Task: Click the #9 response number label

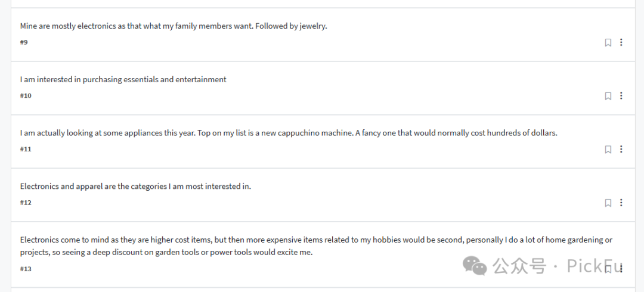Action: [x=24, y=42]
